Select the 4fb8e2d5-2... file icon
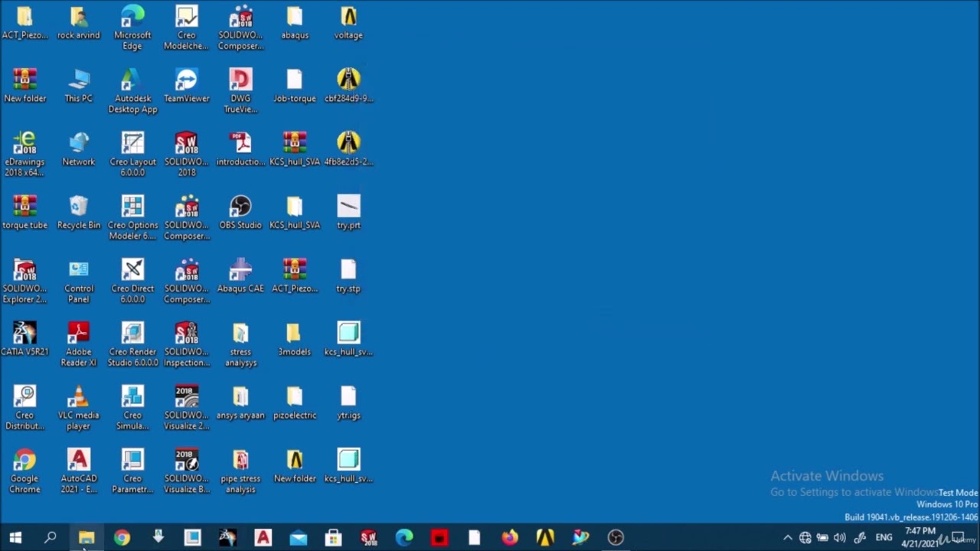Image resolution: width=980 pixels, height=551 pixels. [x=348, y=148]
